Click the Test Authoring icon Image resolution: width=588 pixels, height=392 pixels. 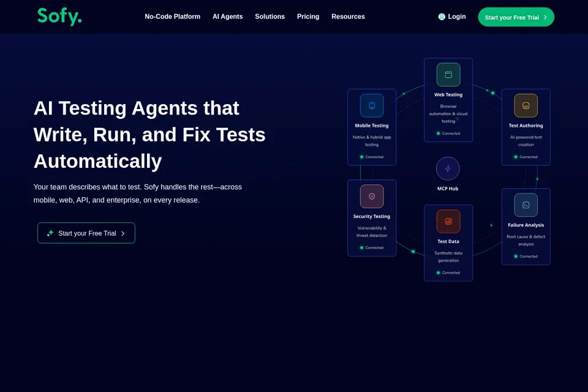[x=526, y=105]
